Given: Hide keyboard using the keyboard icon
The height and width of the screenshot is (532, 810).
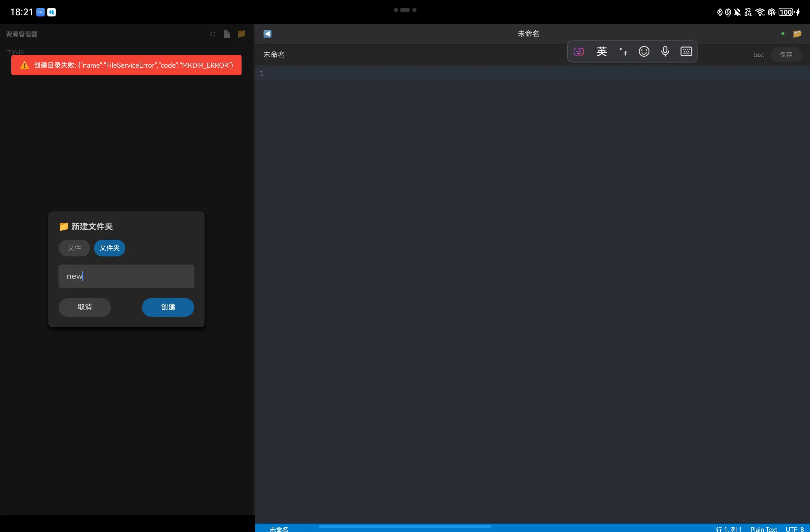Looking at the screenshot, I should (686, 52).
